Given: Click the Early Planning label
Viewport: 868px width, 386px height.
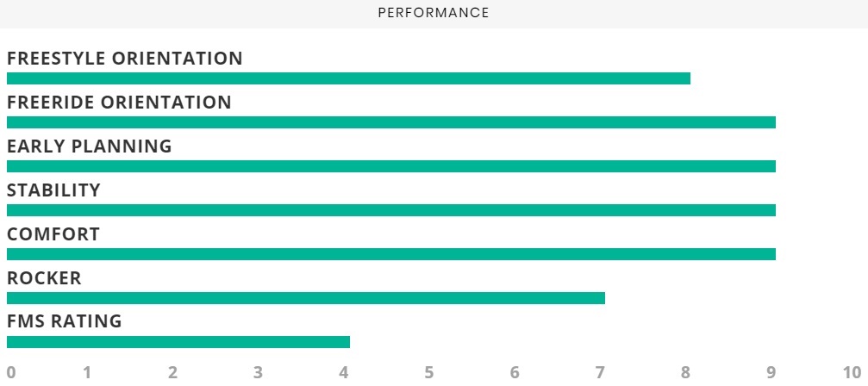Looking at the screenshot, I should pyautogui.click(x=89, y=146).
